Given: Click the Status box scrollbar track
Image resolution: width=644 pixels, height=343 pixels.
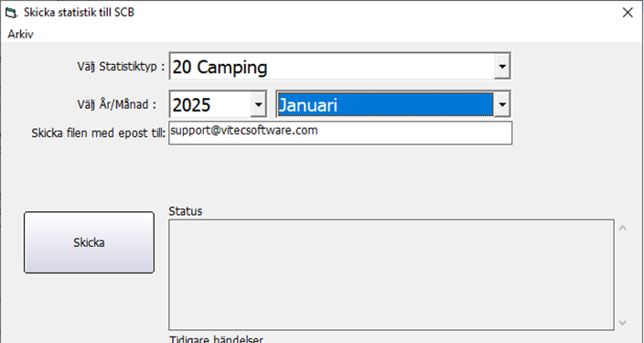Looking at the screenshot, I should coord(623,275).
